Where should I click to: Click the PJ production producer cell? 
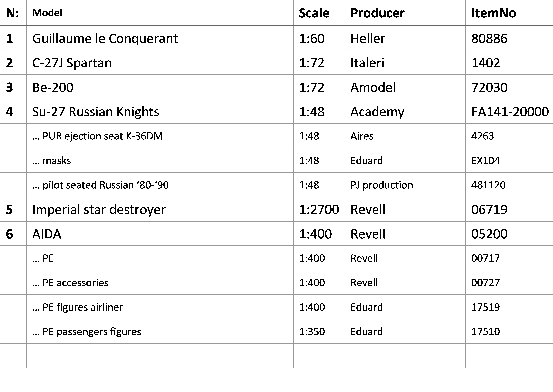click(x=381, y=185)
